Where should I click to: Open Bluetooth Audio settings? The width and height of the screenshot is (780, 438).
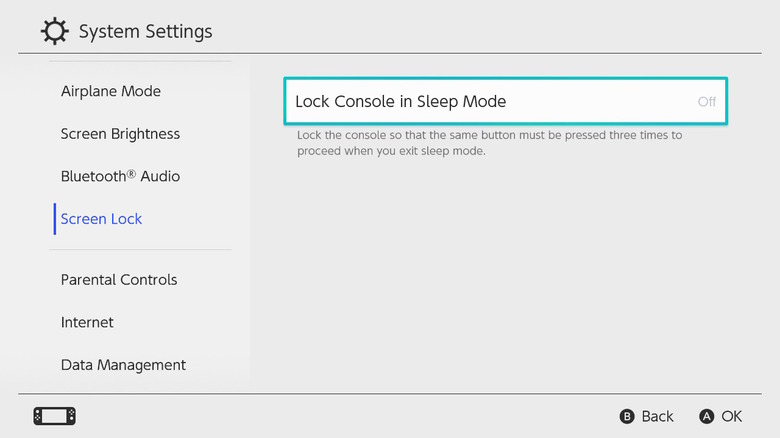click(x=120, y=176)
